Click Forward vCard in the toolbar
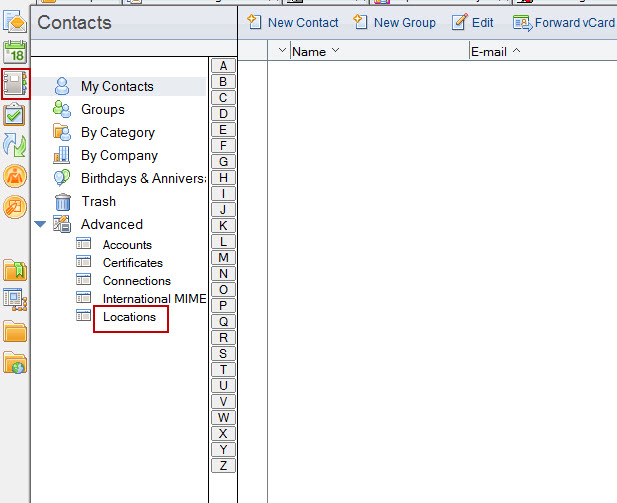This screenshot has height=503, width=617. click(x=564, y=22)
